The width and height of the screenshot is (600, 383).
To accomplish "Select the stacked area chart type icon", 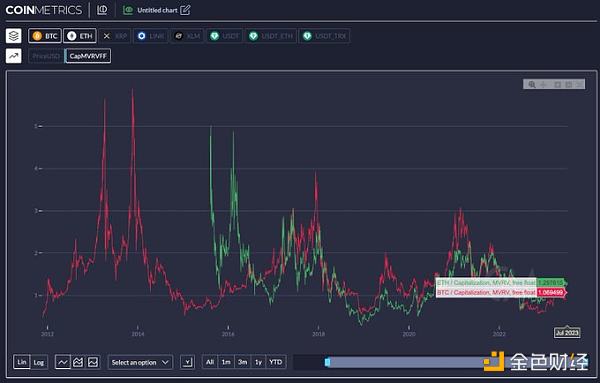I will [78, 362].
